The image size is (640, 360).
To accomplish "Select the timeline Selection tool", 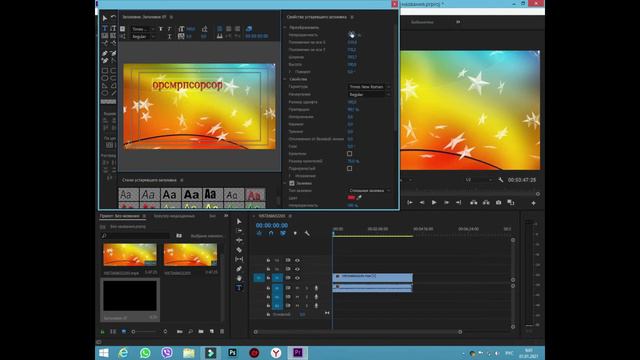I will coord(239,221).
